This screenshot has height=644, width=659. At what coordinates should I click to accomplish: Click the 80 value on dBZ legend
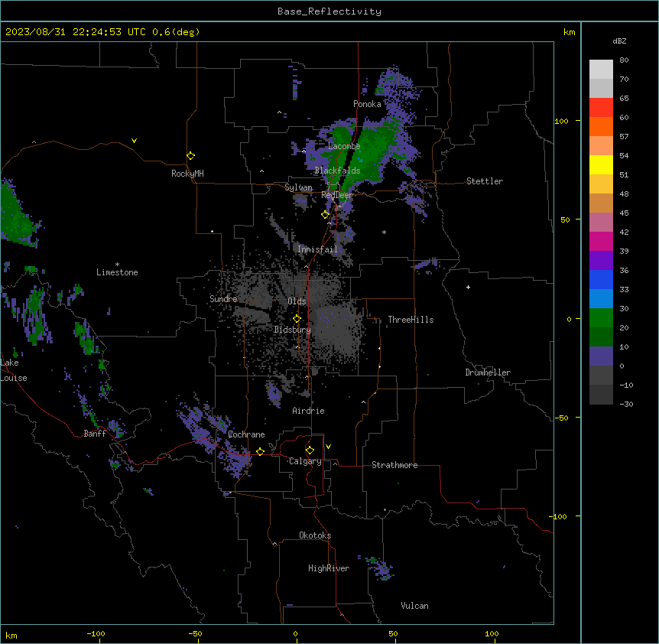pos(624,60)
